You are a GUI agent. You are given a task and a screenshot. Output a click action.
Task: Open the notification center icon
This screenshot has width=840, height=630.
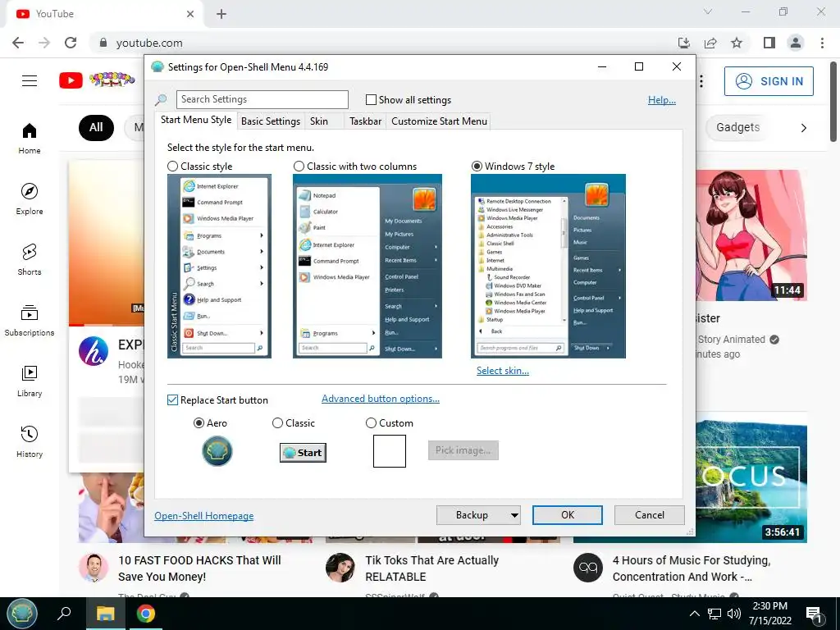[x=814, y=614]
